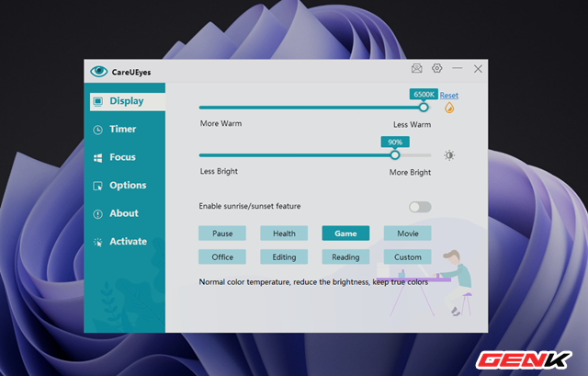Click the Activate cursor icon in the sidebar

click(x=98, y=243)
